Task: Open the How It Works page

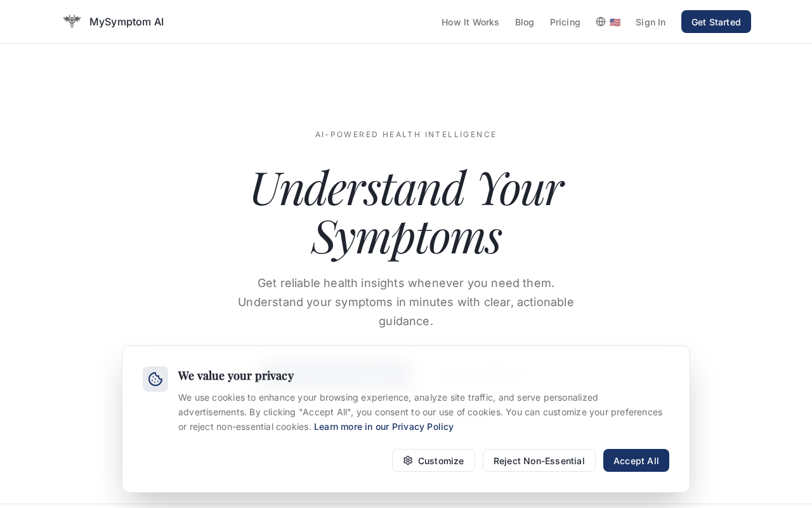Action: pos(470,22)
